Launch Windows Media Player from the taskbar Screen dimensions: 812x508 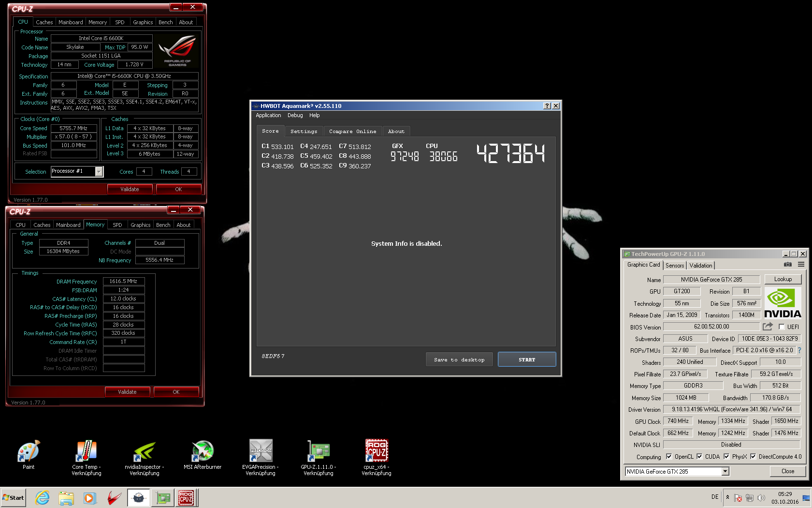pos(90,498)
